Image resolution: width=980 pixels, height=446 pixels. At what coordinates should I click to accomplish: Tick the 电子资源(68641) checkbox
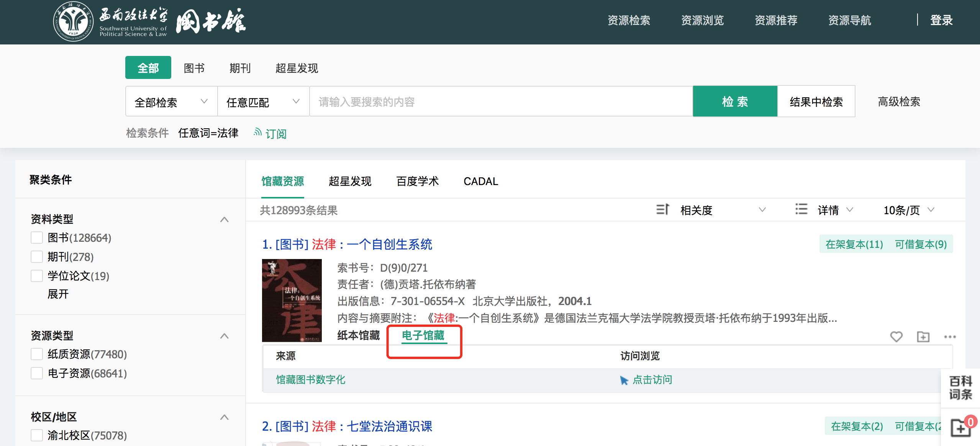click(x=37, y=373)
